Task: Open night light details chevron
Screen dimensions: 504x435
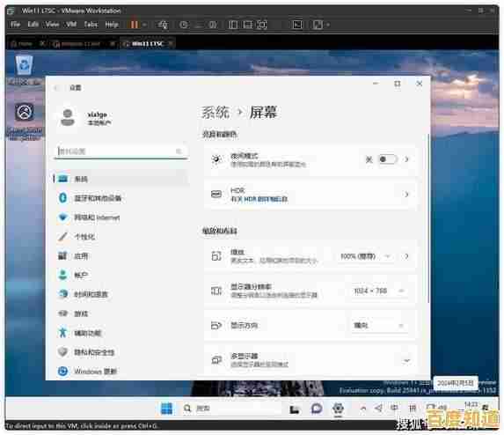Action: pyautogui.click(x=407, y=159)
